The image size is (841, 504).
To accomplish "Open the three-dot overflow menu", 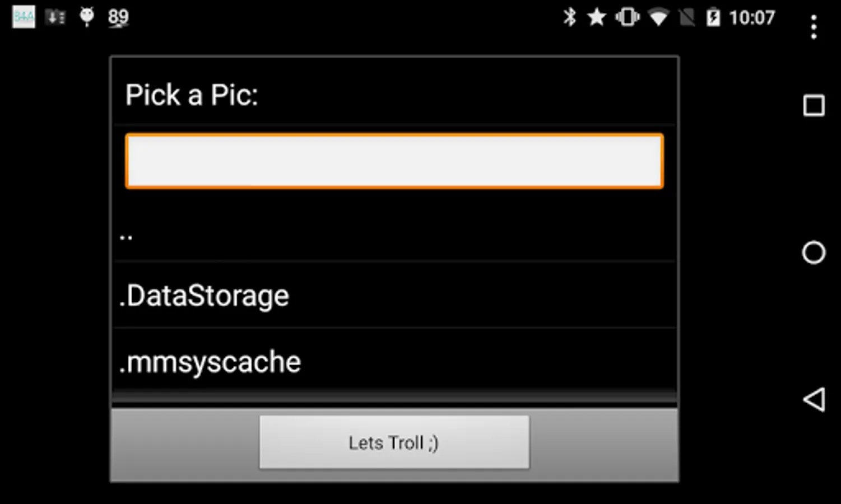I will click(814, 27).
